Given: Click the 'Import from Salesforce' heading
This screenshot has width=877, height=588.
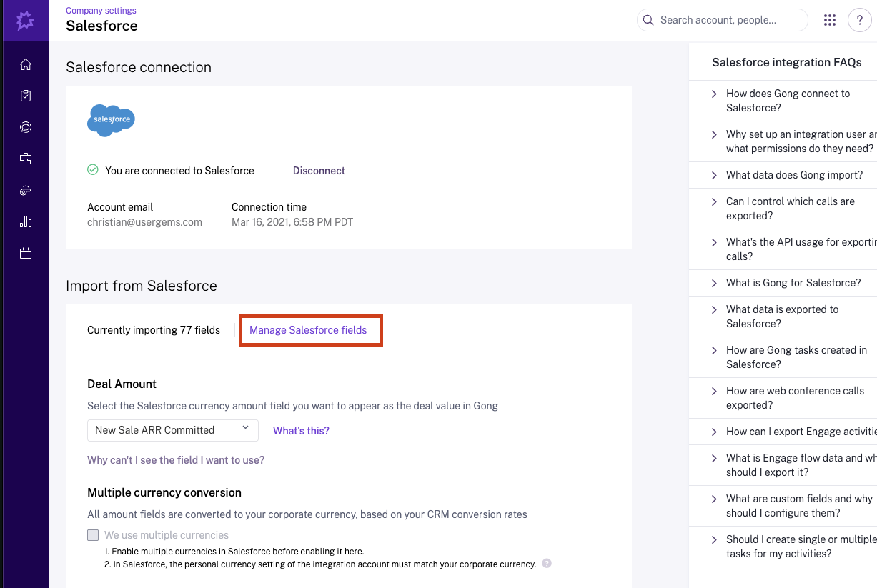Looking at the screenshot, I should 142,286.
